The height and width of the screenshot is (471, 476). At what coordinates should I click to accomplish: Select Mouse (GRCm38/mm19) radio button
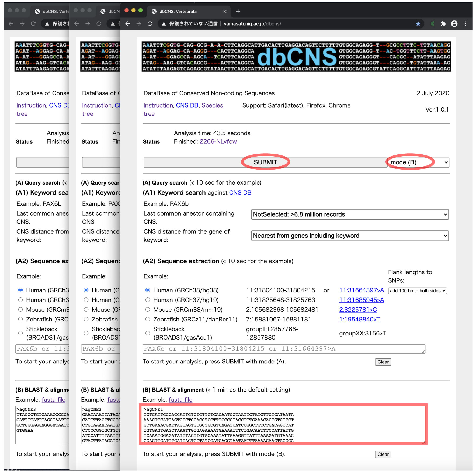point(148,310)
